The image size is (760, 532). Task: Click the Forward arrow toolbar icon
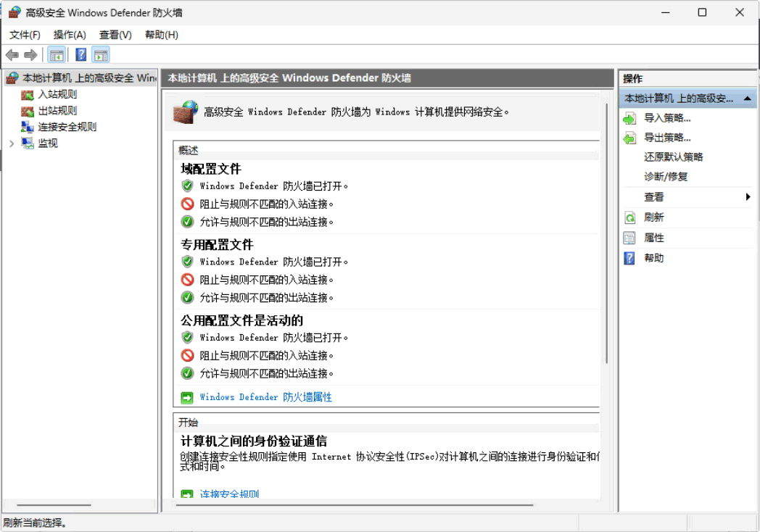pyautogui.click(x=30, y=55)
